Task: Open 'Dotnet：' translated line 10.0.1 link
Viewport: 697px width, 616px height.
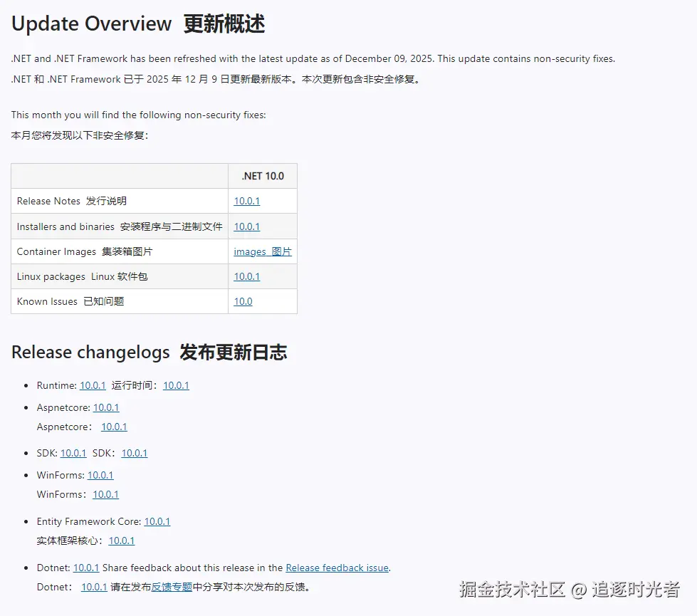Action: [94, 587]
